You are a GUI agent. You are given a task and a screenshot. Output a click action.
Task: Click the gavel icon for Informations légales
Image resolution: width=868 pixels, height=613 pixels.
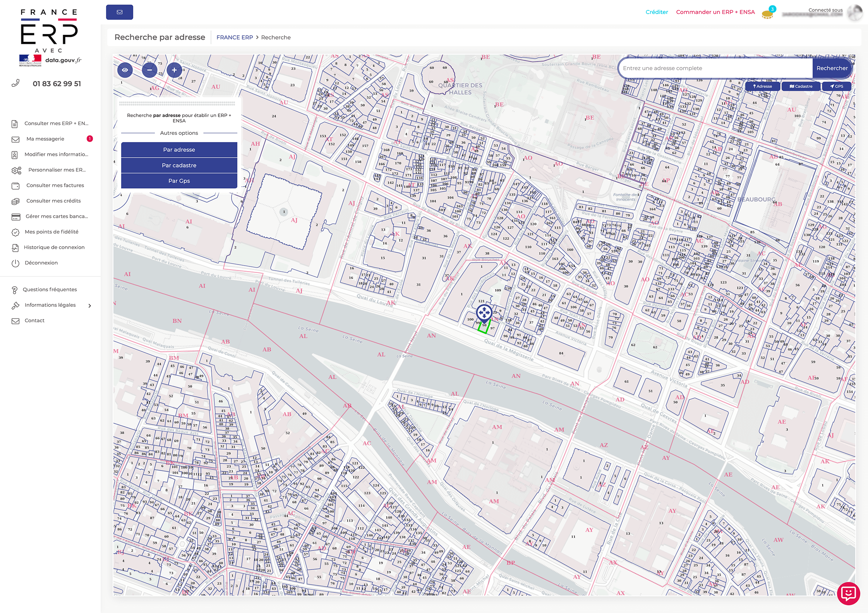pyautogui.click(x=15, y=306)
